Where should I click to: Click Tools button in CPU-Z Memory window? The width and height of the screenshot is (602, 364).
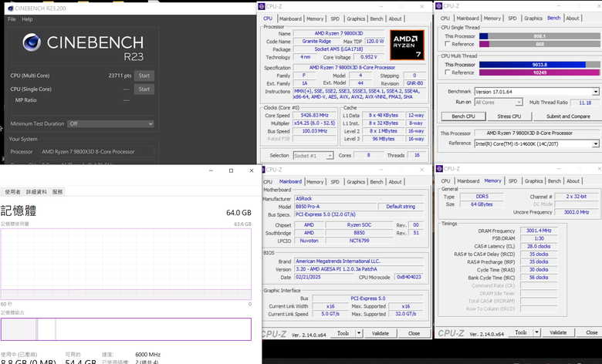[x=521, y=332]
